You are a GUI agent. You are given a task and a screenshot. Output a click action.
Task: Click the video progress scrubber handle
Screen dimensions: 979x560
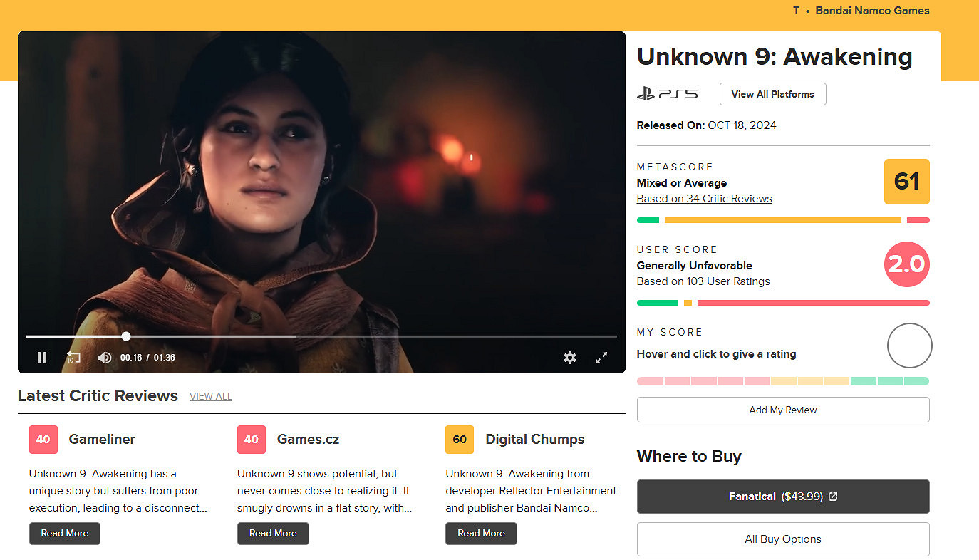(x=126, y=336)
